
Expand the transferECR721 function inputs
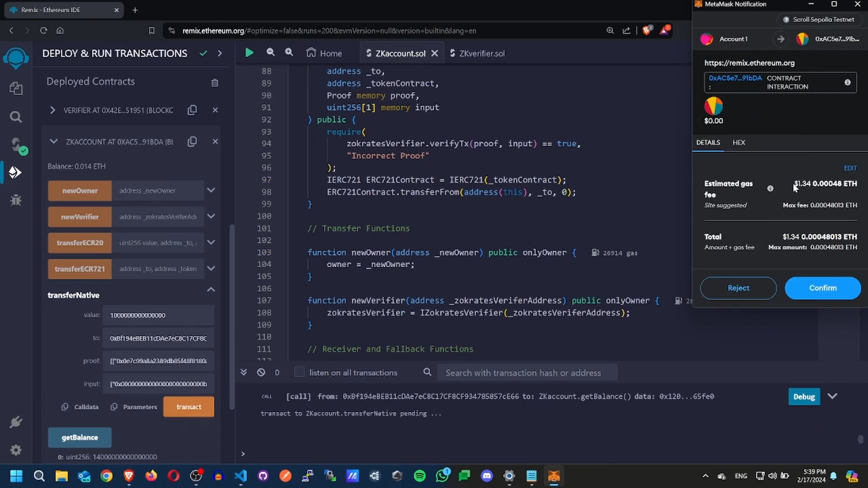[211, 268]
